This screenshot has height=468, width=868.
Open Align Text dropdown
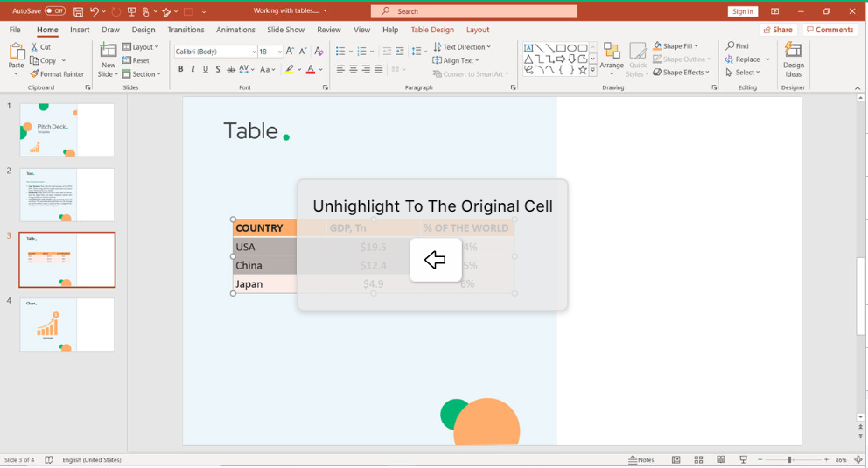pyautogui.click(x=456, y=60)
